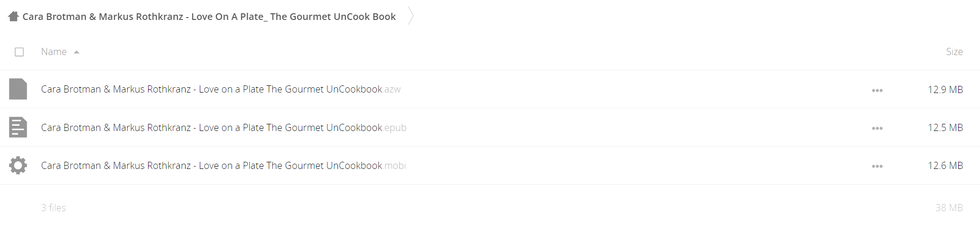Open the Love on a Plate .azw file

(x=221, y=89)
